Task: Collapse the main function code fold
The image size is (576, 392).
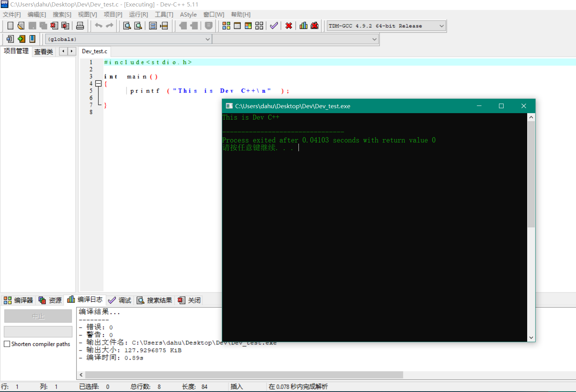Action: (98, 83)
